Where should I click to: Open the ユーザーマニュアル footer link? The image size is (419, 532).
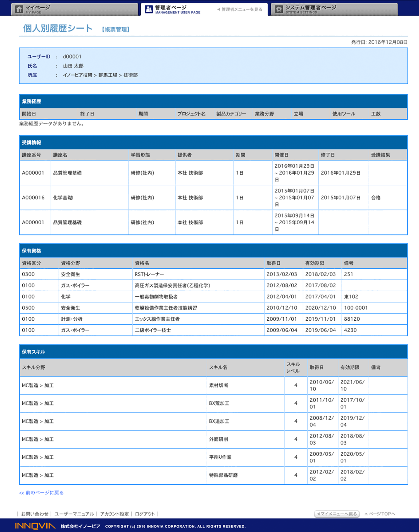click(x=74, y=514)
